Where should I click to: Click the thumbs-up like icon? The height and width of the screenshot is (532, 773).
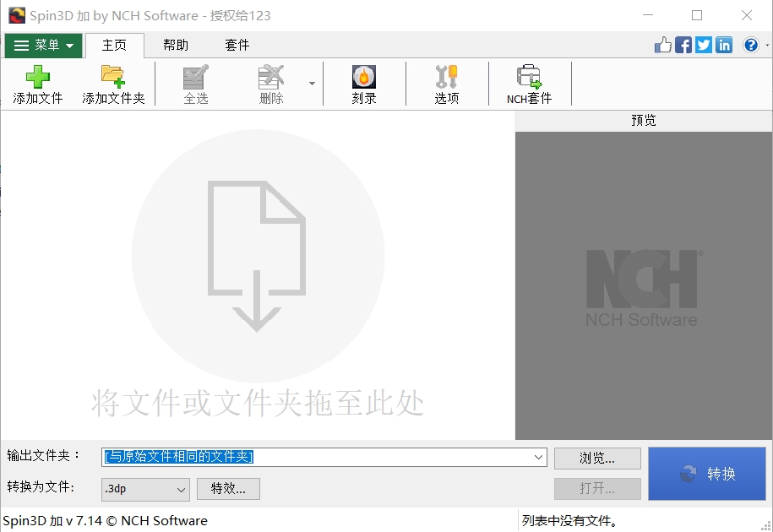(x=663, y=46)
